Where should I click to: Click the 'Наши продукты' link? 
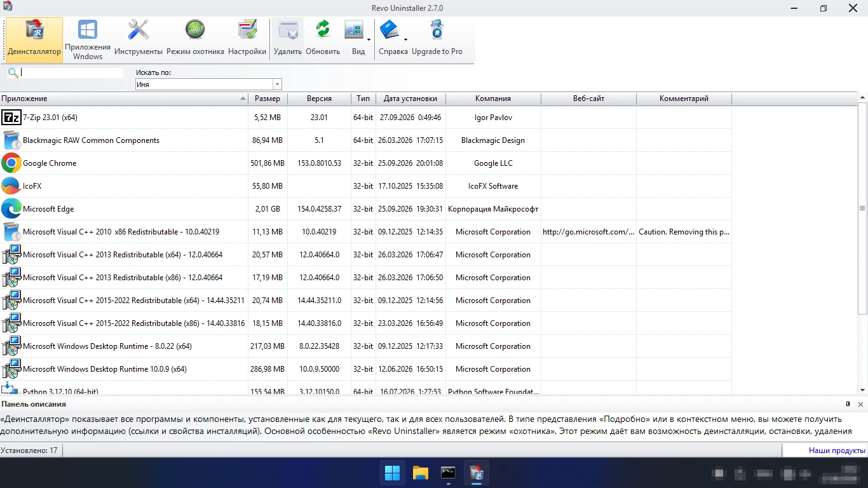(837, 451)
